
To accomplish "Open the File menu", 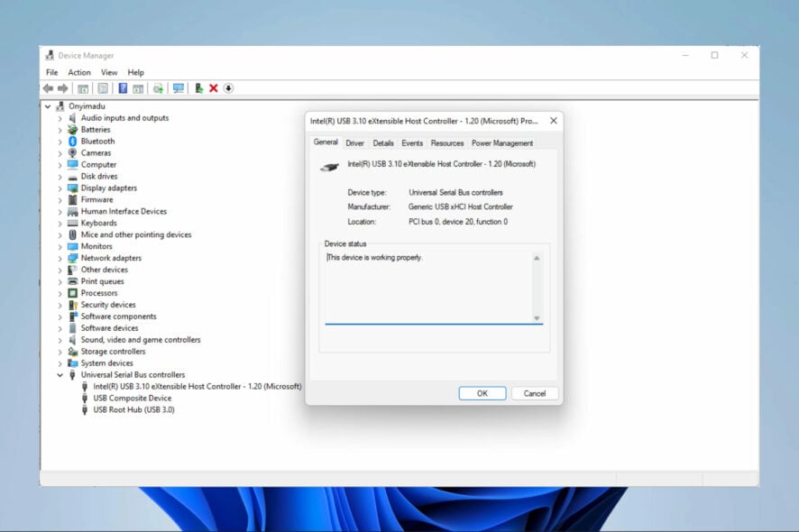I will 52,72.
